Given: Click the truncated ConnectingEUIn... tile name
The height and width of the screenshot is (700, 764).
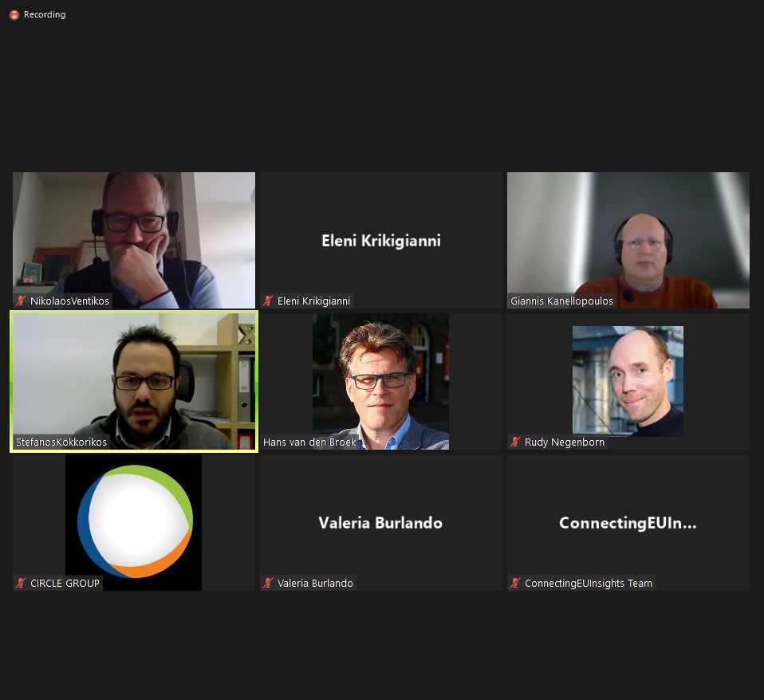Looking at the screenshot, I should [x=628, y=523].
